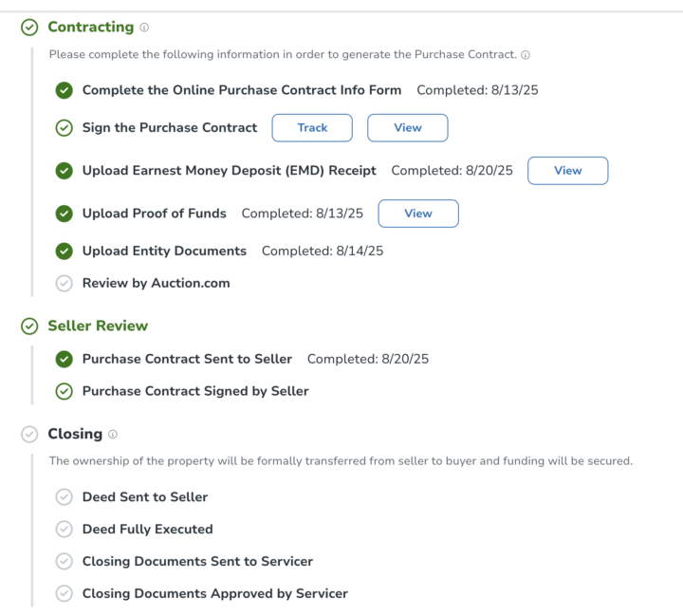683x616 pixels.
Task: View the signed Purchase Contract
Action: pyautogui.click(x=407, y=128)
